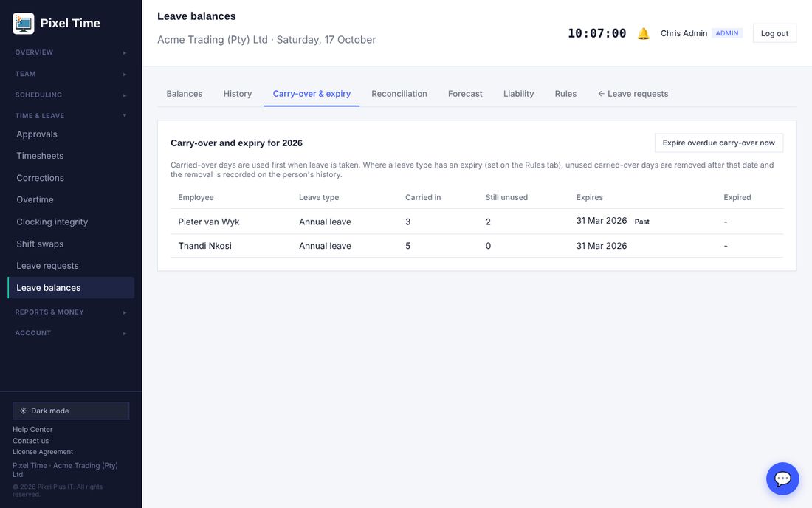Expand the Overview sidebar section
The width and height of the screenshot is (812, 508).
tap(71, 52)
